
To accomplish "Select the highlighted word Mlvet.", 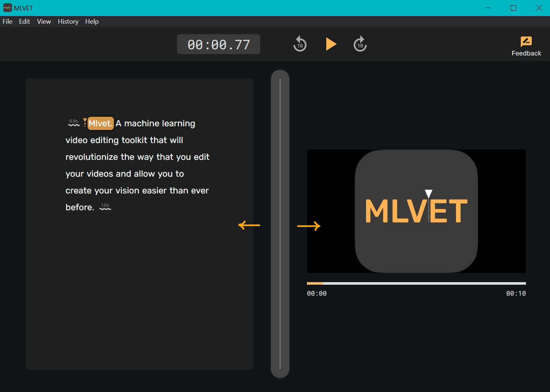I will pos(101,123).
